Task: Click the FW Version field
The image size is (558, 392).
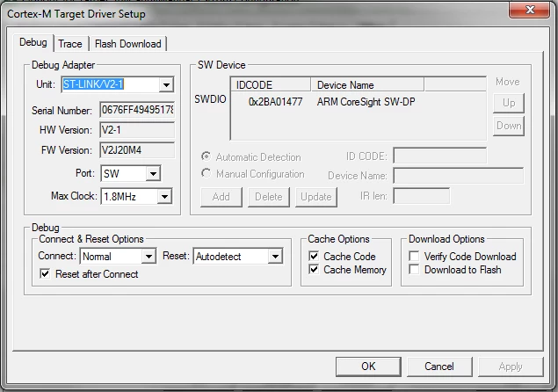Action: (x=137, y=150)
